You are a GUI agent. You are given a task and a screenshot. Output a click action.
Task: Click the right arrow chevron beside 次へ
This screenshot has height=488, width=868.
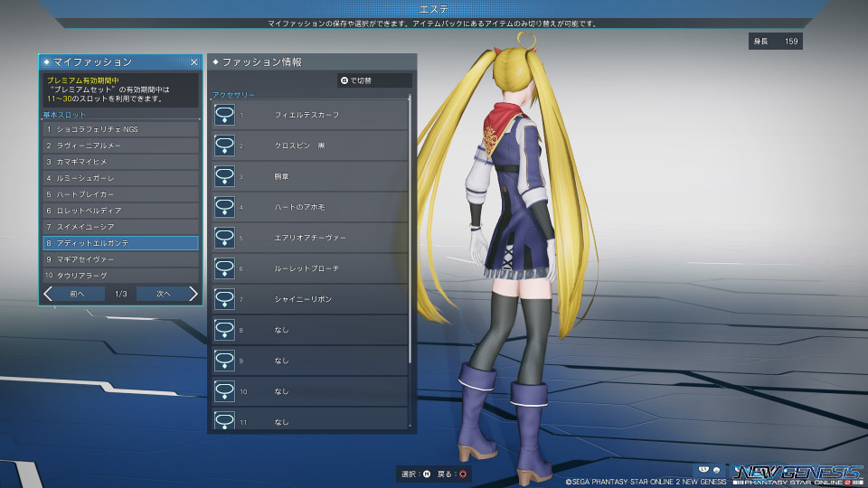pos(193,294)
